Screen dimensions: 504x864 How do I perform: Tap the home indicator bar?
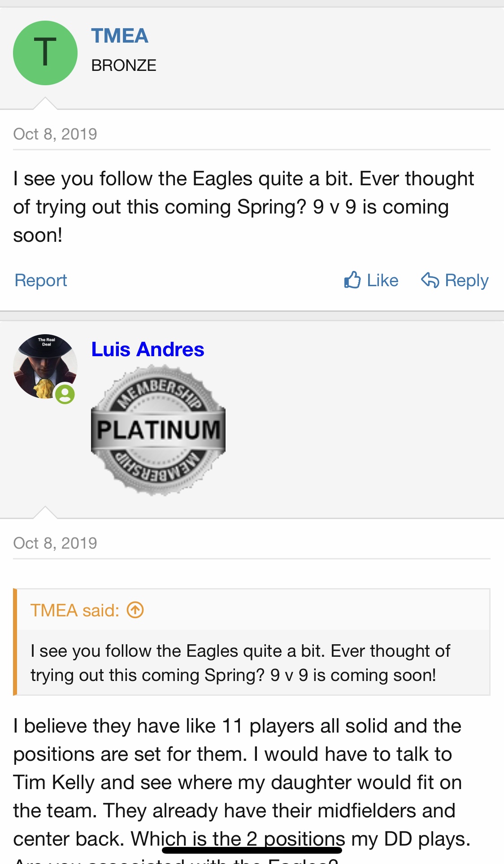coord(252,850)
